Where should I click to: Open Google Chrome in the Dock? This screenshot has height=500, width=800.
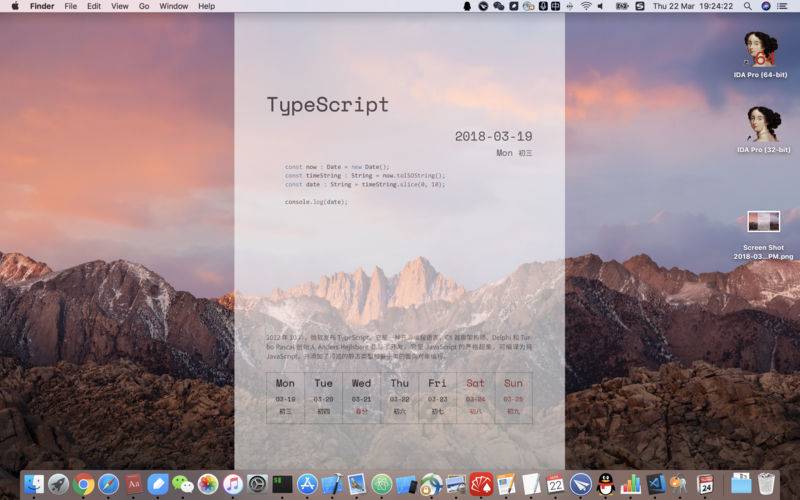coord(84,484)
